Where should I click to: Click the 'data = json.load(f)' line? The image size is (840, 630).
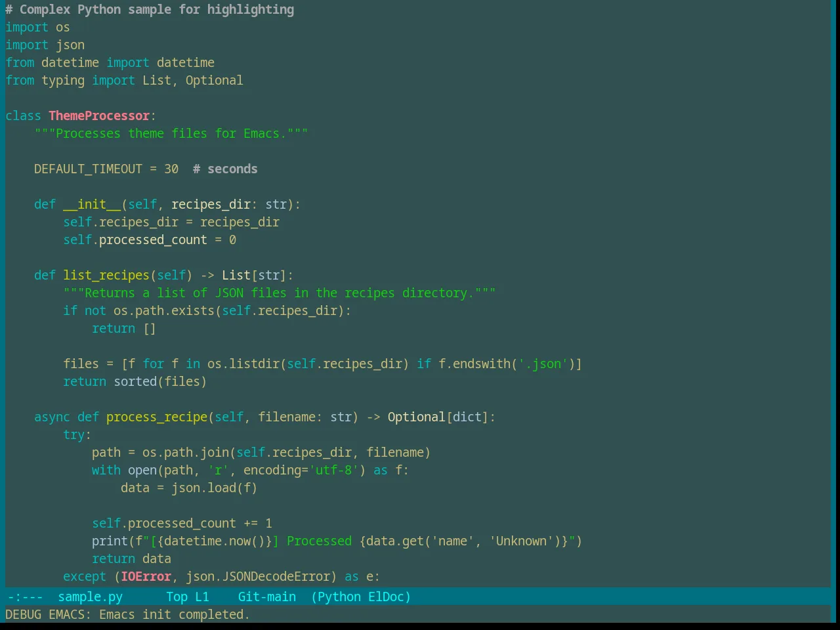click(189, 488)
